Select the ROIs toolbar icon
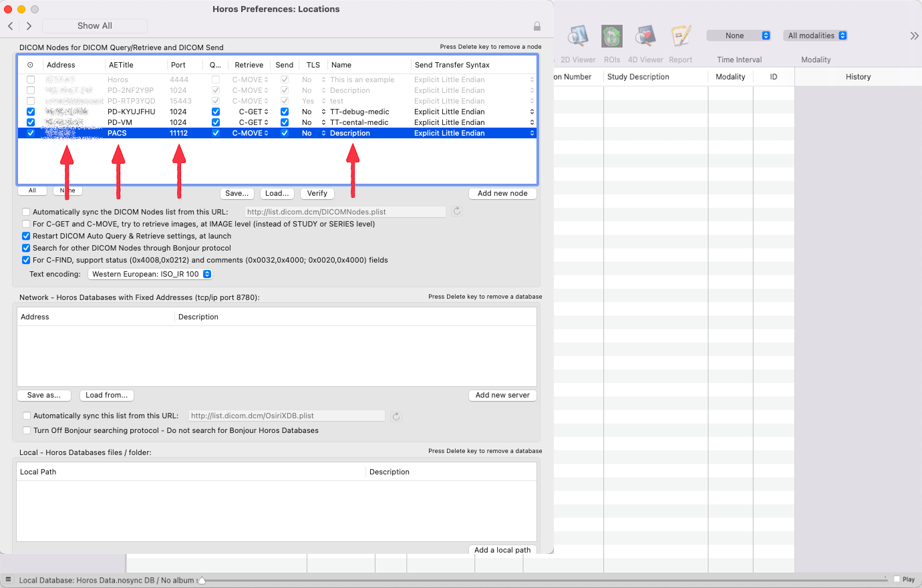Viewport: 922px width, 588px height. click(x=611, y=36)
